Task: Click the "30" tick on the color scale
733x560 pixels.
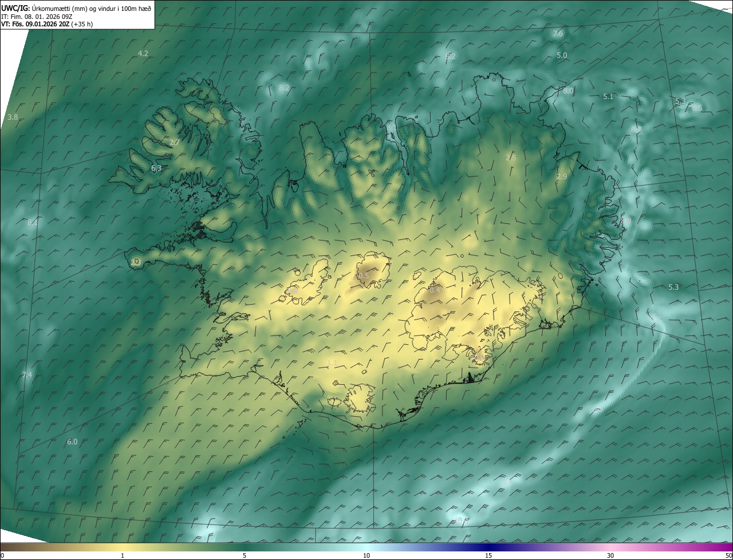Action: pyautogui.click(x=610, y=555)
